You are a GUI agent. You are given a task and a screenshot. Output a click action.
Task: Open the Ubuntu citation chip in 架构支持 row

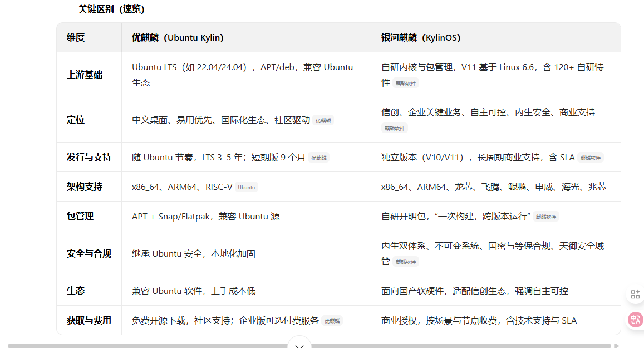(247, 187)
